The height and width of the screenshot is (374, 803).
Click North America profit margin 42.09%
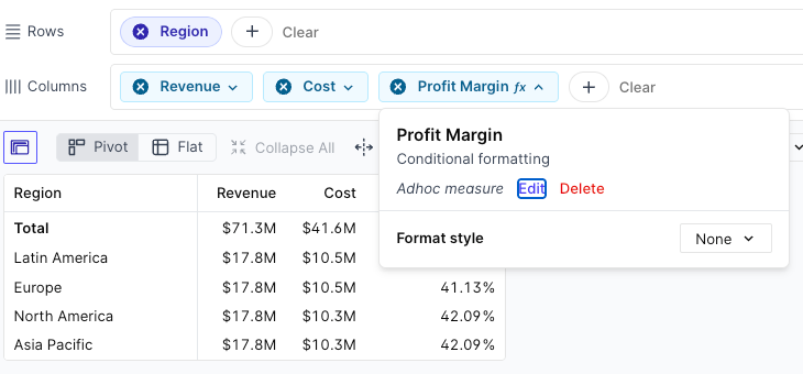[x=468, y=317]
